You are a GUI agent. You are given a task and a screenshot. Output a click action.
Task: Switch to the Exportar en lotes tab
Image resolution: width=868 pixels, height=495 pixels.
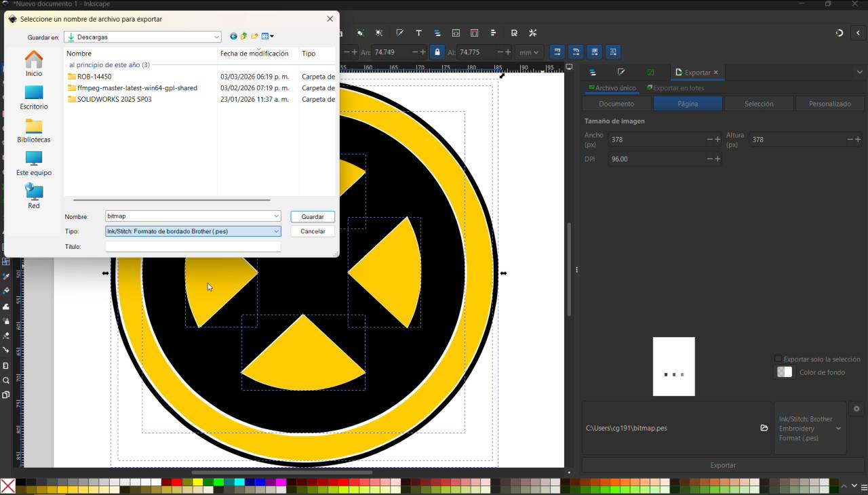point(675,88)
